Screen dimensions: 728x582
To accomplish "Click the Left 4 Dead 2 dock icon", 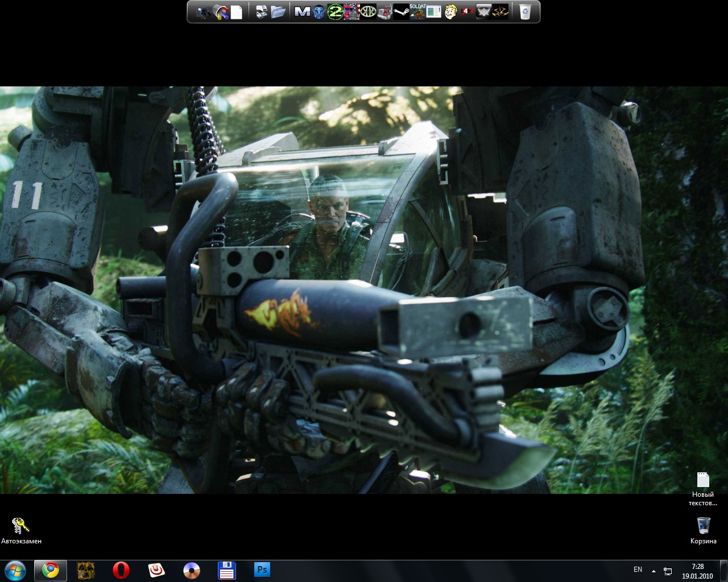I will click(467, 11).
